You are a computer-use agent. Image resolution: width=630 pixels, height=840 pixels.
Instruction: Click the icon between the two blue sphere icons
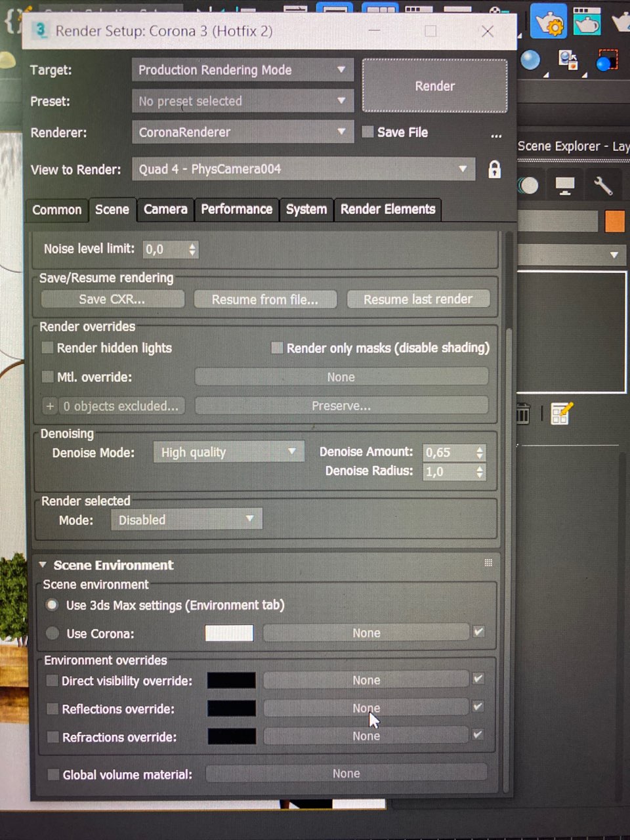[568, 60]
